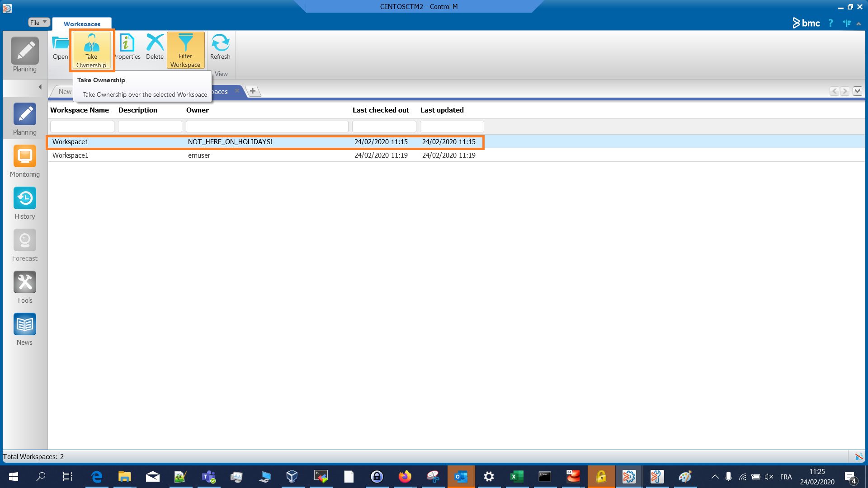Click the customize icon next to help
Viewport: 868px width, 488px height.
tap(847, 23)
